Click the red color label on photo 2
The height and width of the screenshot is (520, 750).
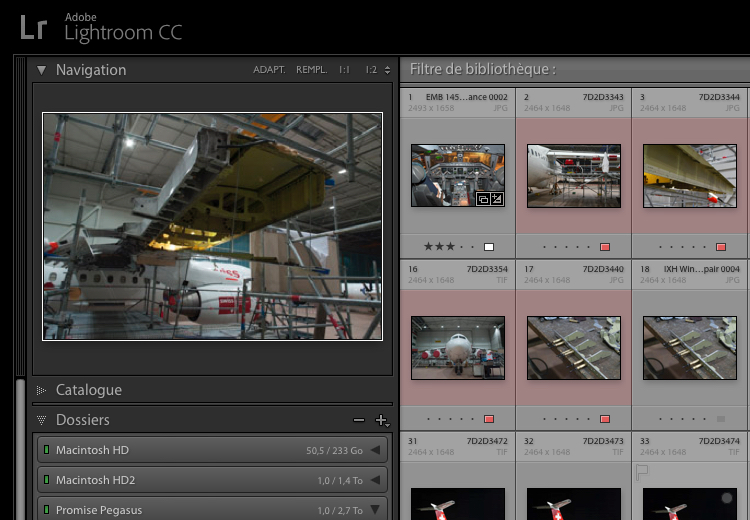click(x=604, y=246)
